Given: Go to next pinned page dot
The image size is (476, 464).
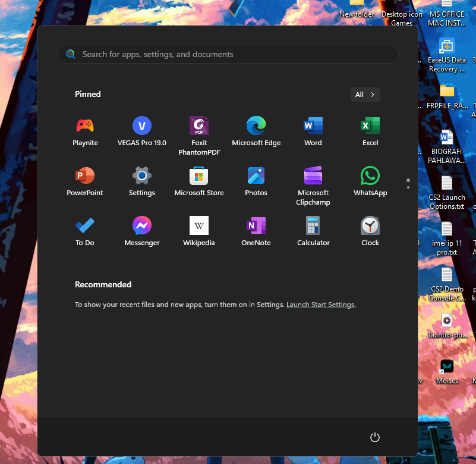Looking at the screenshot, I should pyautogui.click(x=408, y=187).
